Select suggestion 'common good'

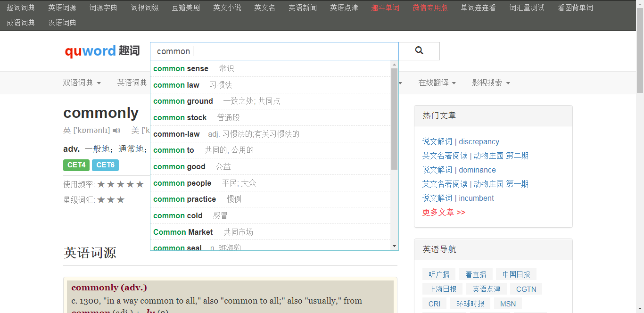coord(271,166)
